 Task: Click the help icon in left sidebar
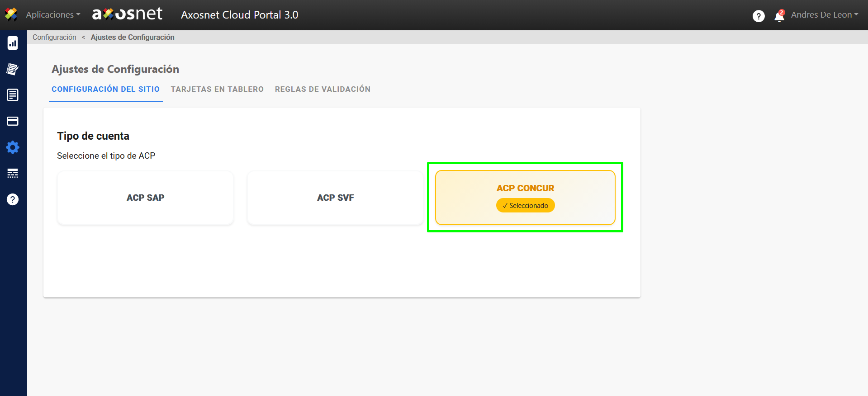[x=13, y=199]
